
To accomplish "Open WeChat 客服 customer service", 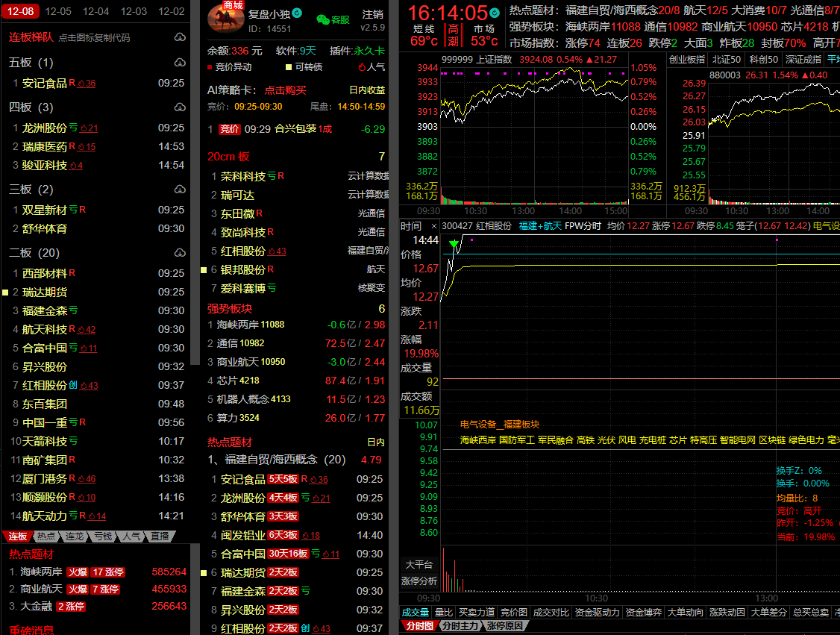I will click(333, 19).
